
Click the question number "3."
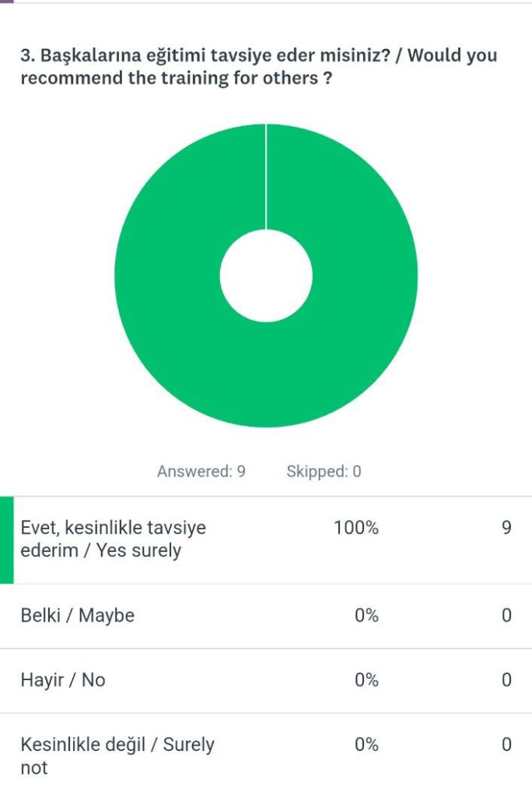coord(27,56)
